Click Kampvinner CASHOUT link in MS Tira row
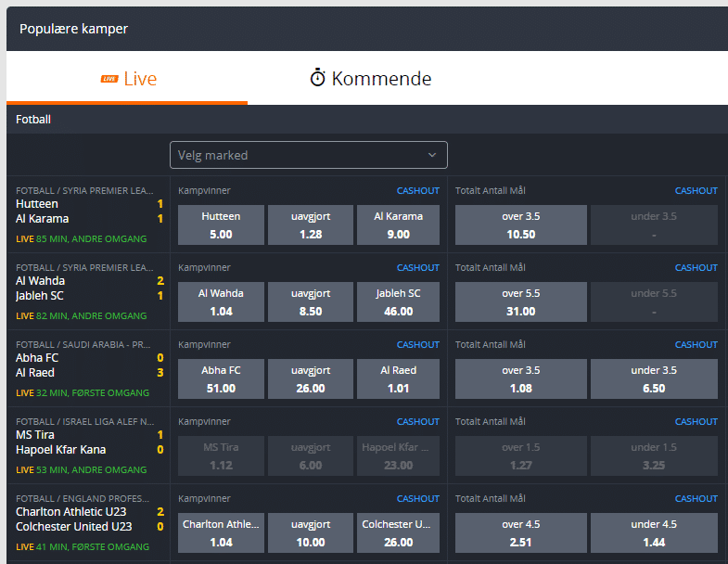This screenshot has height=564, width=728. pyautogui.click(x=418, y=422)
